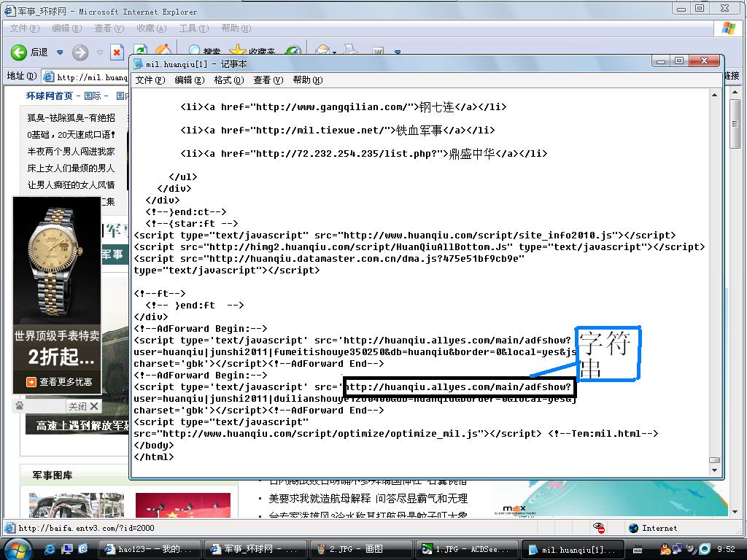Open the History clock icon in IE toolbar

tap(293, 50)
